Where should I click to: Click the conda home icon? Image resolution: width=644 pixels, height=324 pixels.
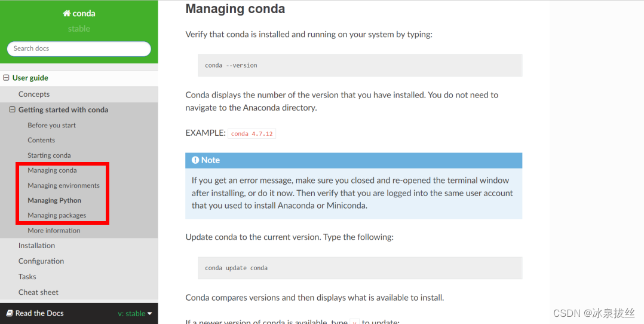(66, 14)
